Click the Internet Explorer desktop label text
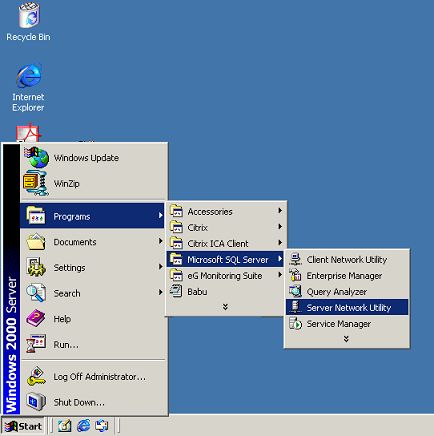This screenshot has height=436, width=434. 28,102
